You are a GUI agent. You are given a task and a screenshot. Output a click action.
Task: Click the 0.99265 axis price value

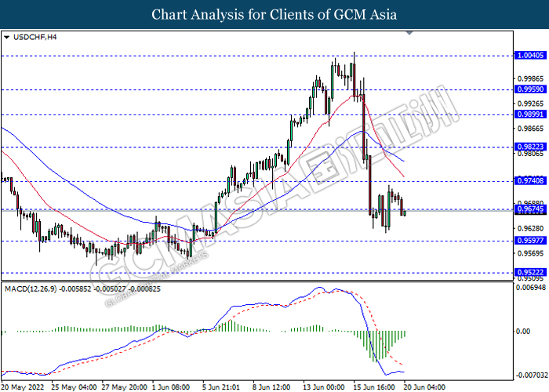[x=530, y=103]
